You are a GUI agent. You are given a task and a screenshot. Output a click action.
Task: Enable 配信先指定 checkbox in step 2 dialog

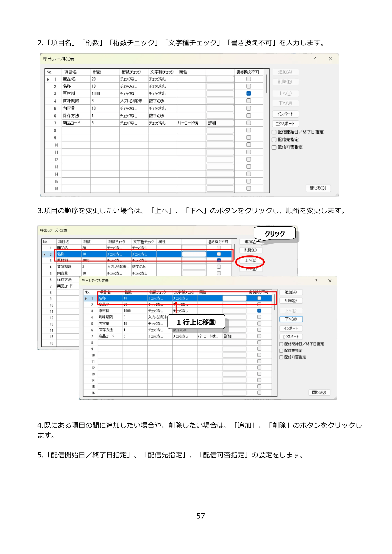[274, 140]
